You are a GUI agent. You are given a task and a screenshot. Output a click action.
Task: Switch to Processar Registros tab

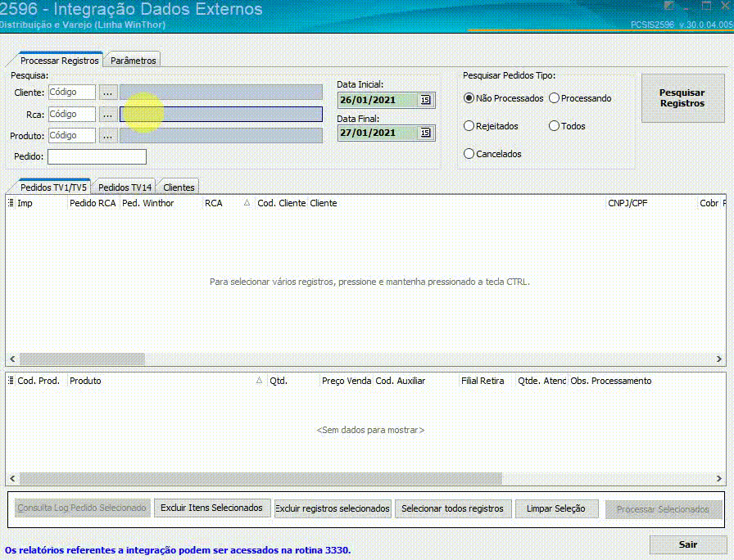point(60,61)
